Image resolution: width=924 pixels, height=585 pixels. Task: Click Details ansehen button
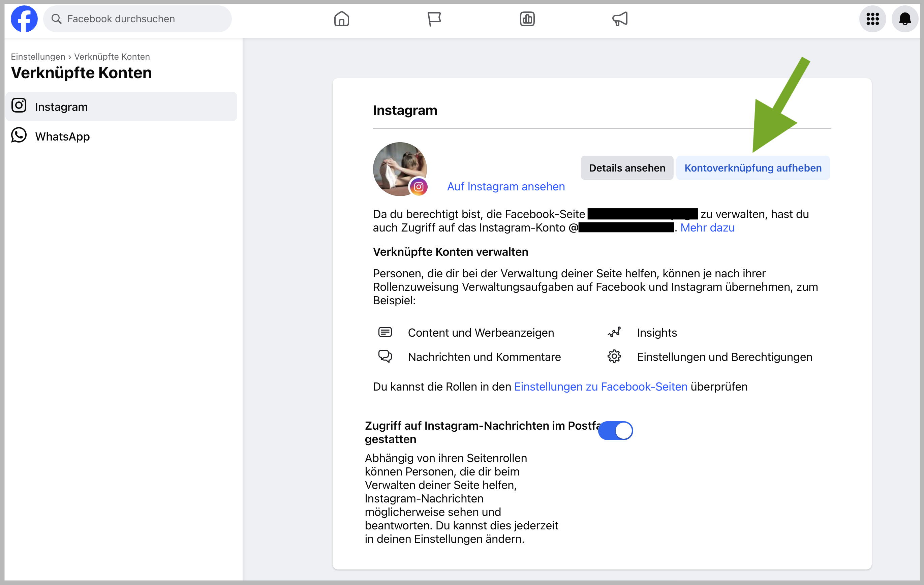[x=627, y=168]
